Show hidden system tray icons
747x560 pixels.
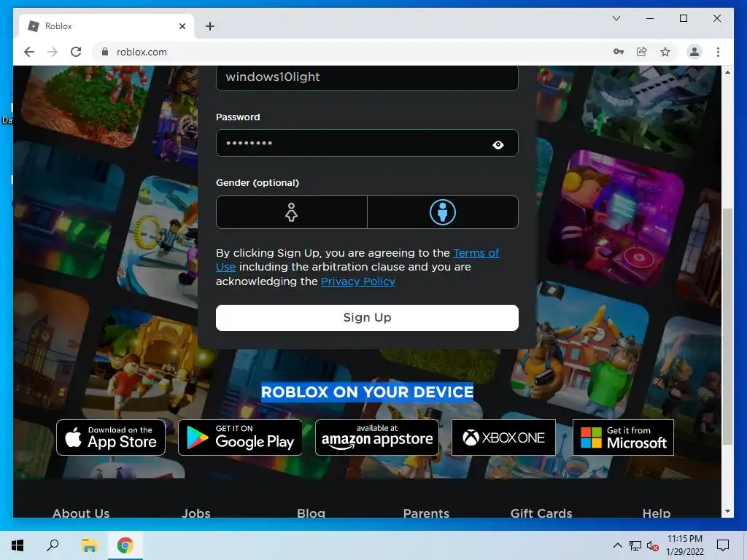tap(617, 545)
